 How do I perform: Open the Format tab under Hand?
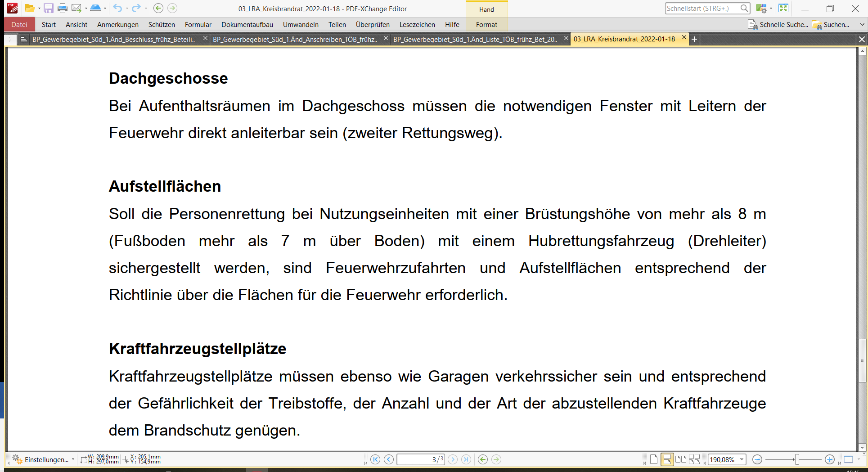pyautogui.click(x=486, y=25)
